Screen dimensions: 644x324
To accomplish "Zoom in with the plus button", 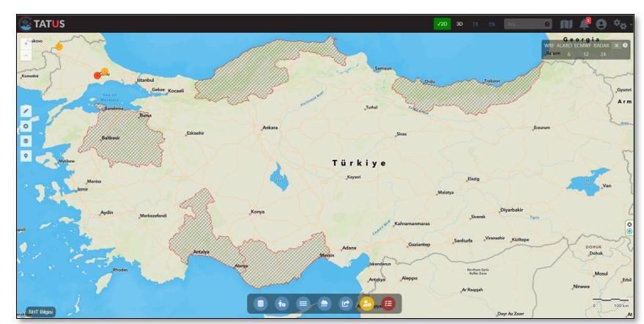I will [x=26, y=43].
